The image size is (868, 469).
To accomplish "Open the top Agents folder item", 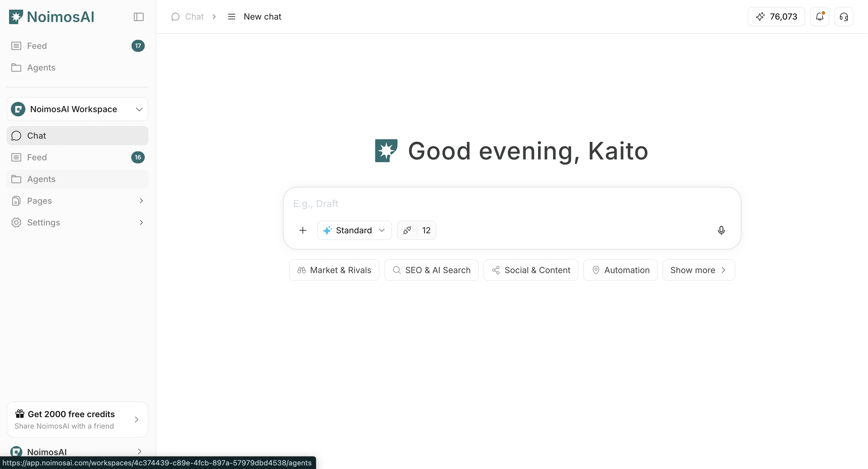I will click(x=78, y=68).
